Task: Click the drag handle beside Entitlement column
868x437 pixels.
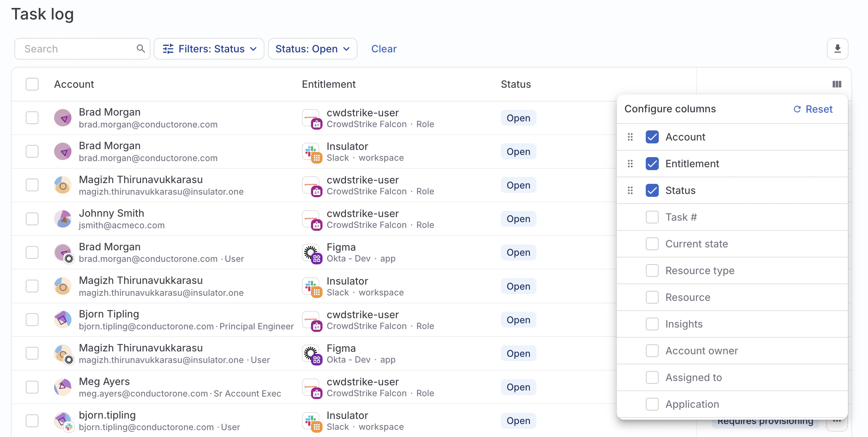Action: click(630, 164)
